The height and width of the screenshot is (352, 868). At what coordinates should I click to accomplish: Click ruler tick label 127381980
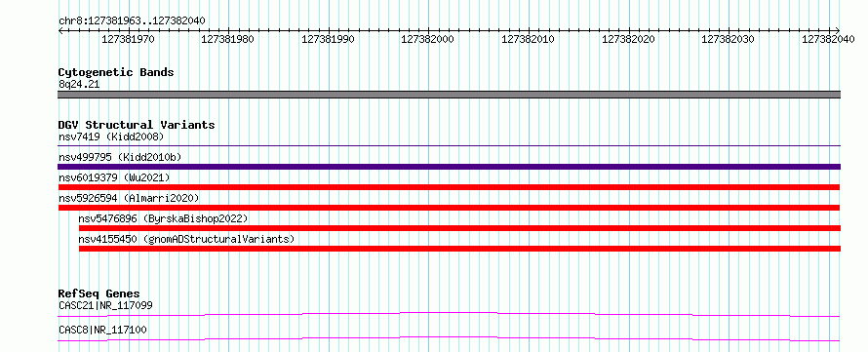227,39
